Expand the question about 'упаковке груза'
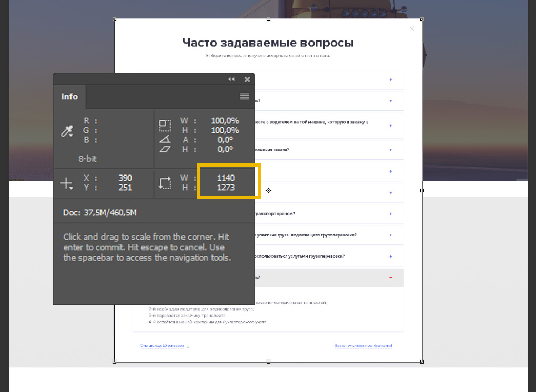This screenshot has height=392, width=536. pos(391,235)
